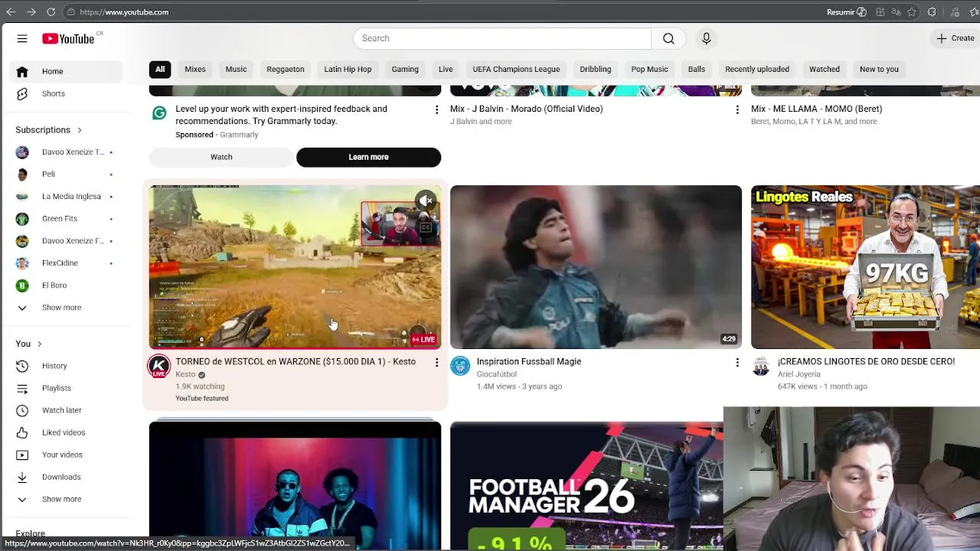Open Peli channel subscription
The image size is (980, 551).
click(x=65, y=174)
